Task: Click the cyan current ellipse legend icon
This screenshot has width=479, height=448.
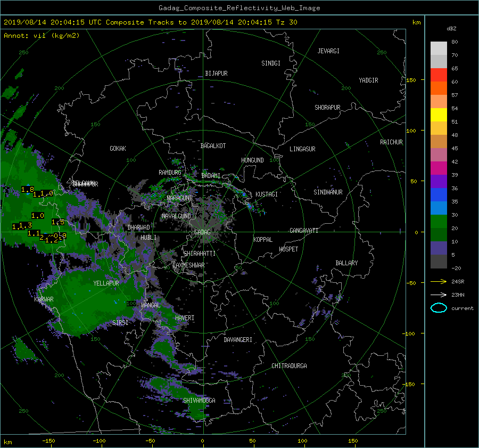Action: click(439, 308)
